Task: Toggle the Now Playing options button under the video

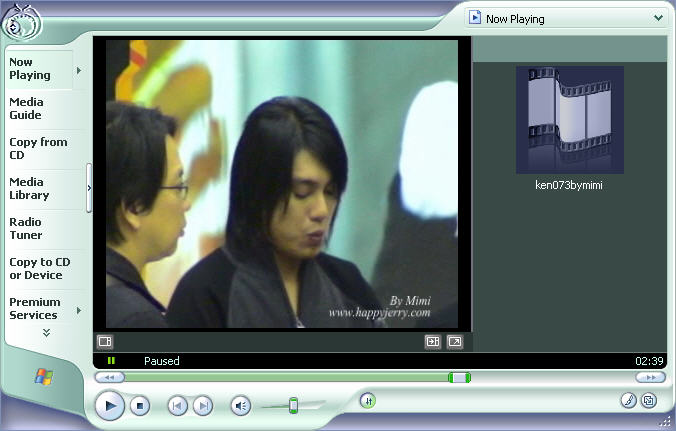Action: 105,342
